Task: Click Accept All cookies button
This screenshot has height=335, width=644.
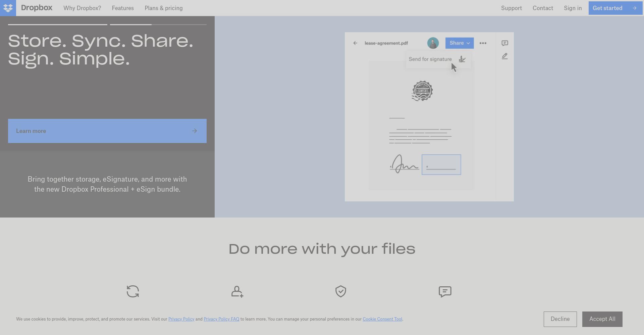Action: click(602, 319)
